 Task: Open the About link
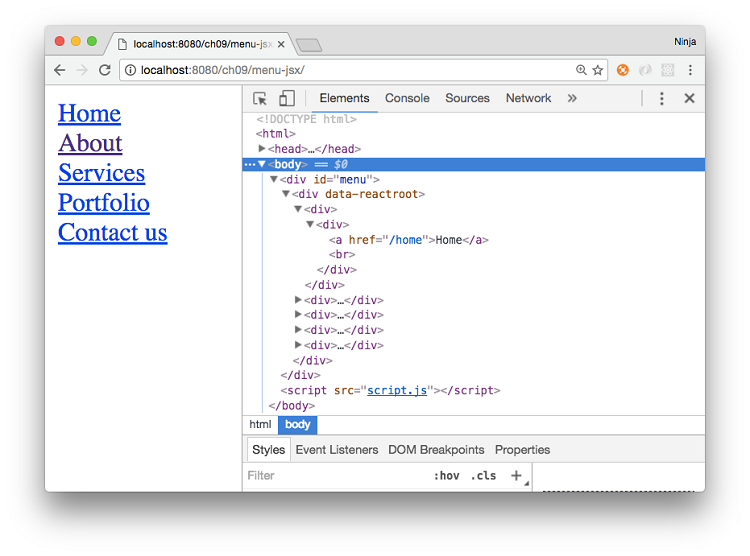click(90, 143)
